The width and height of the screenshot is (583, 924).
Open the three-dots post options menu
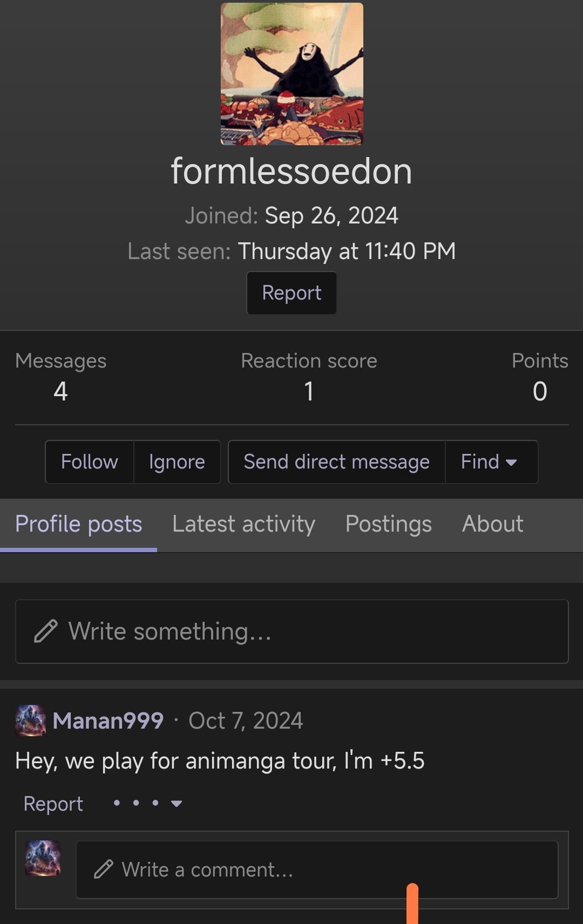tap(147, 804)
